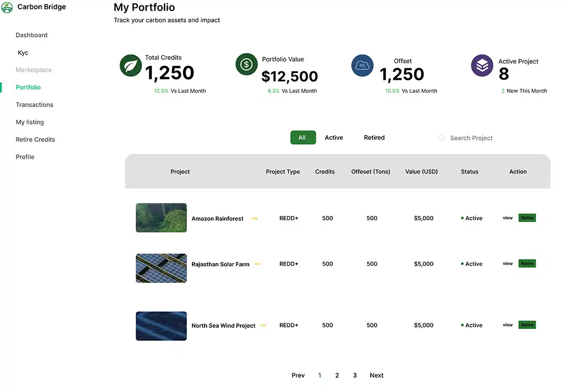
Task: Click the Active Project layers icon
Action: [x=482, y=66]
